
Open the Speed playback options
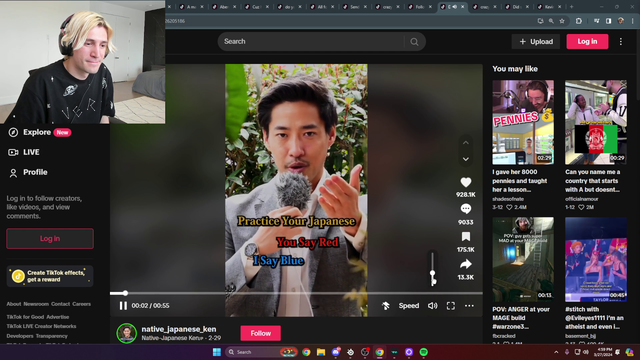[409, 306]
